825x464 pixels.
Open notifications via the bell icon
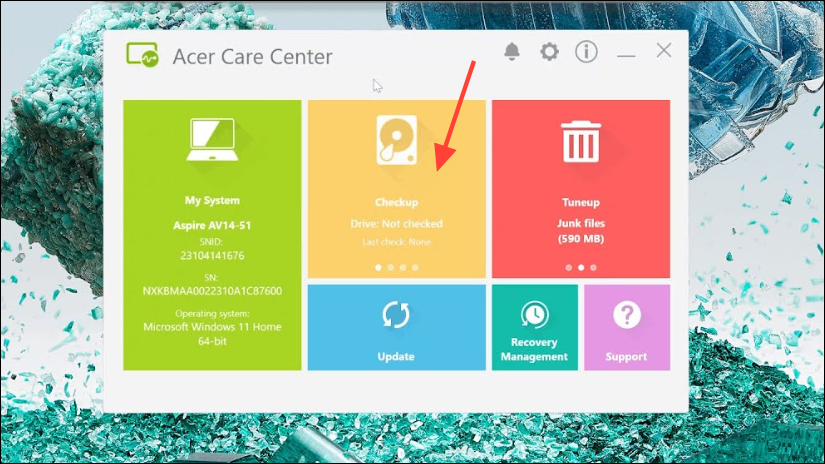pos(512,52)
